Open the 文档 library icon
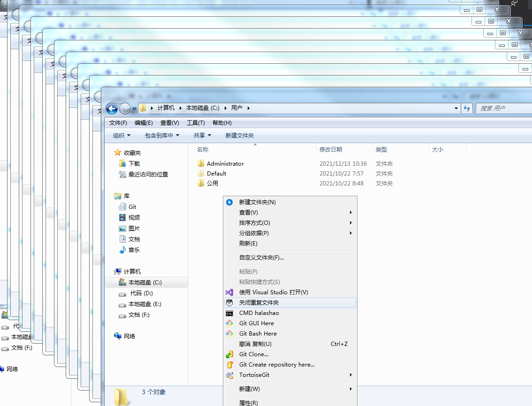This screenshot has height=406, width=532. pyautogui.click(x=122, y=239)
